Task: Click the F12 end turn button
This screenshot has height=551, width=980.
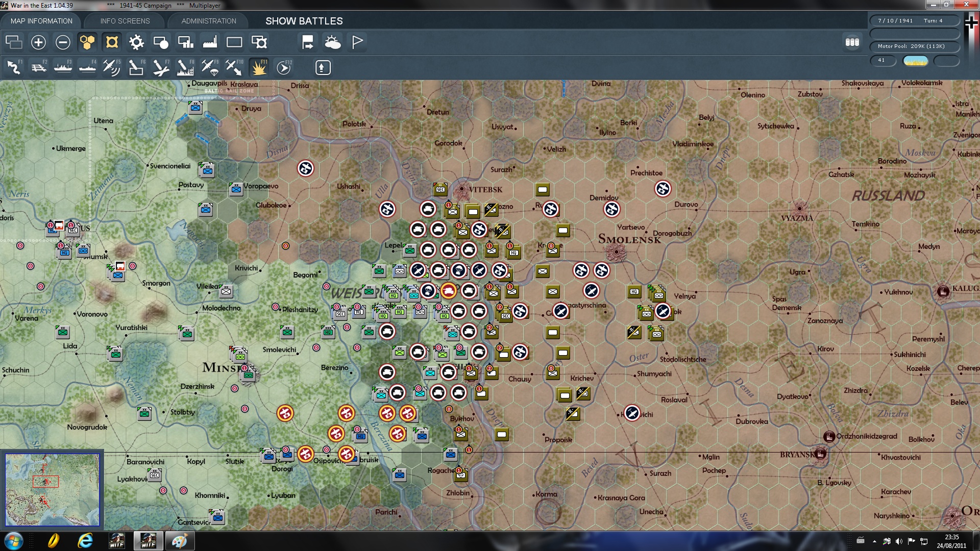Action: pyautogui.click(x=284, y=67)
